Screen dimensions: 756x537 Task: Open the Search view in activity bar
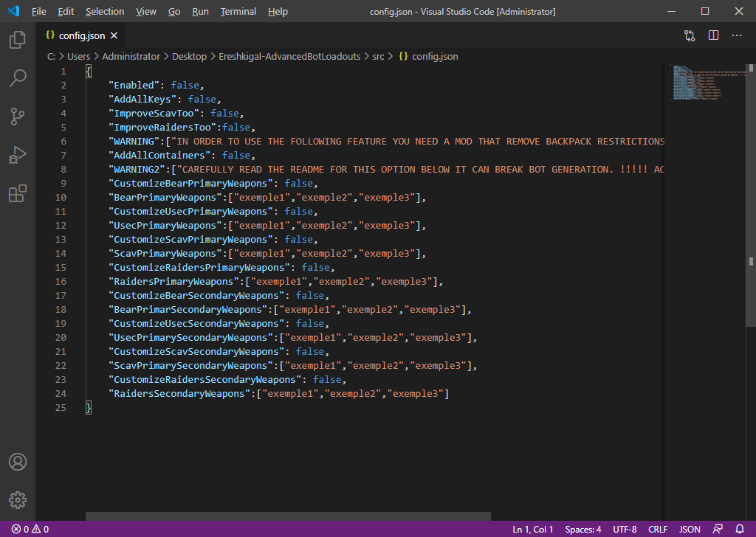coord(18,78)
